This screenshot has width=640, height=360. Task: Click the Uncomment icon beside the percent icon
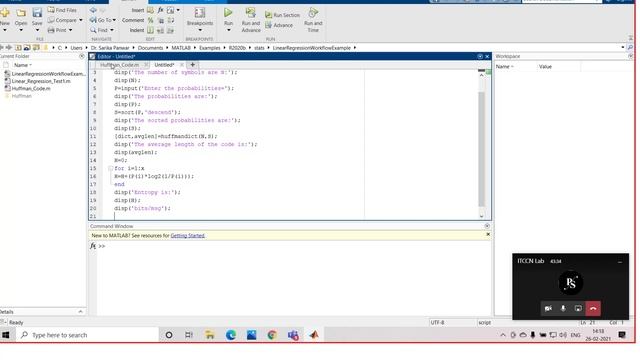coord(161,20)
